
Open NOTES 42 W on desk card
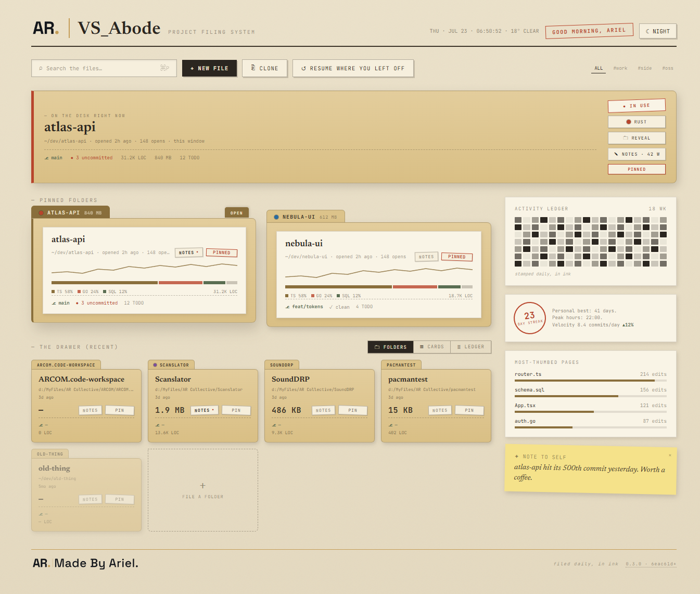[637, 154]
